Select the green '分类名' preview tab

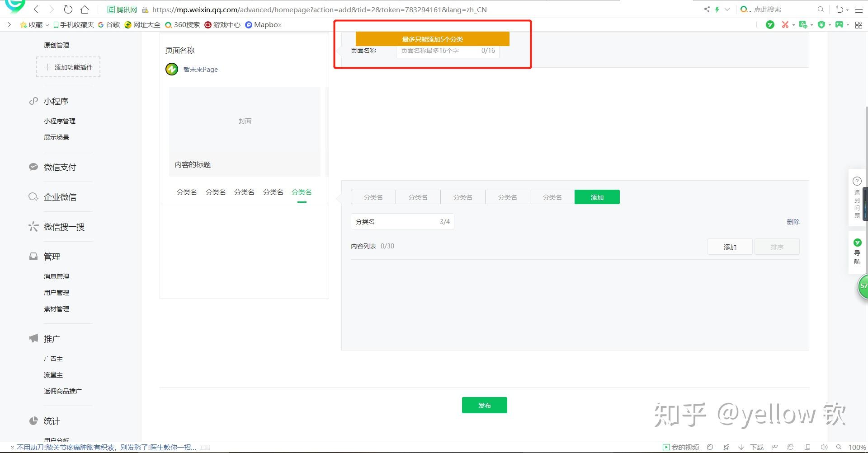[x=302, y=192]
